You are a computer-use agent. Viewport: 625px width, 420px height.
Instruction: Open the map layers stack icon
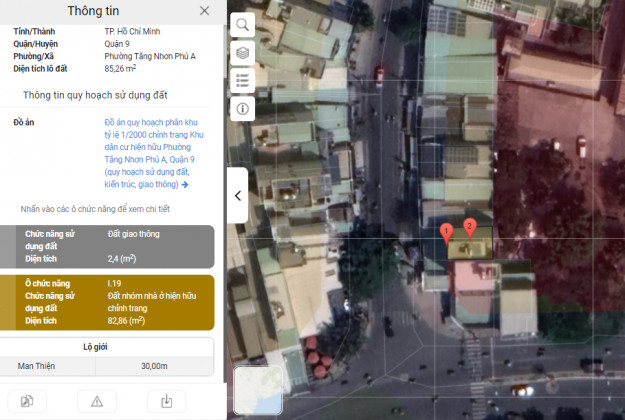coord(242,53)
